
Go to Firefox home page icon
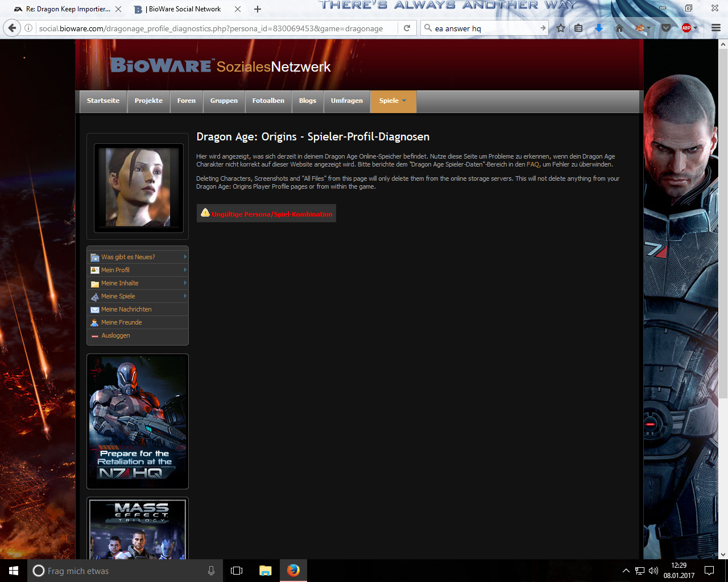coord(619,28)
